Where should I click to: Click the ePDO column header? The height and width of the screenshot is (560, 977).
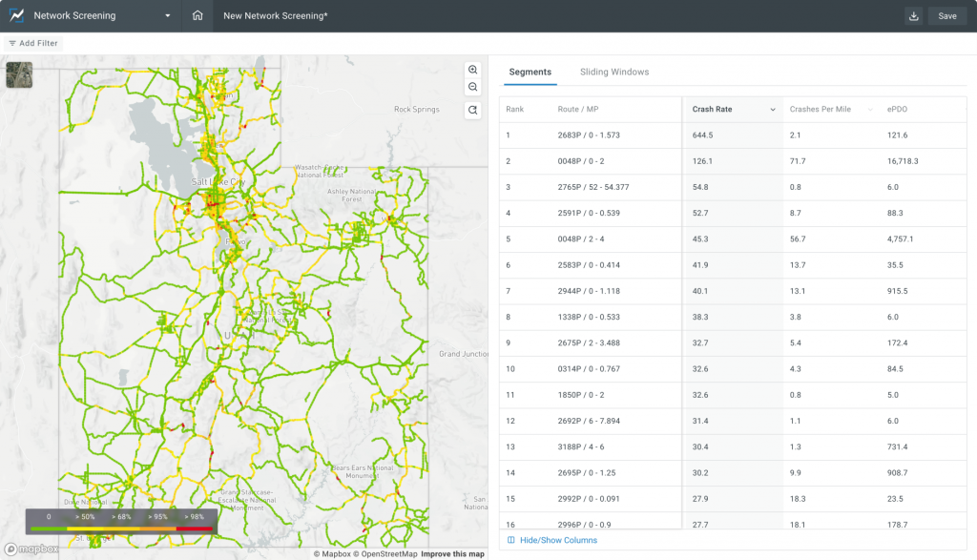pyautogui.click(x=897, y=110)
